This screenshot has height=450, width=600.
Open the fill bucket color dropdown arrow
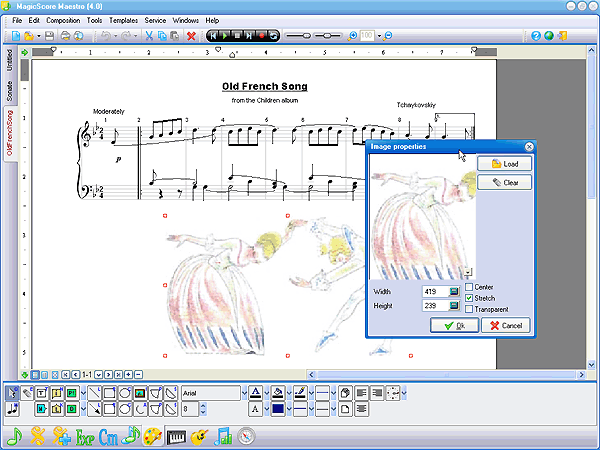(289, 393)
